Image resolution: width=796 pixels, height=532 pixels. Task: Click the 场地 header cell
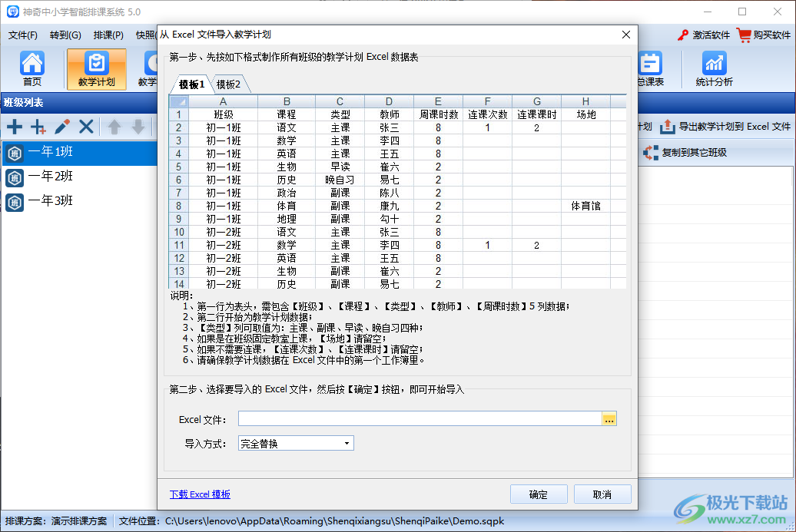click(x=585, y=114)
